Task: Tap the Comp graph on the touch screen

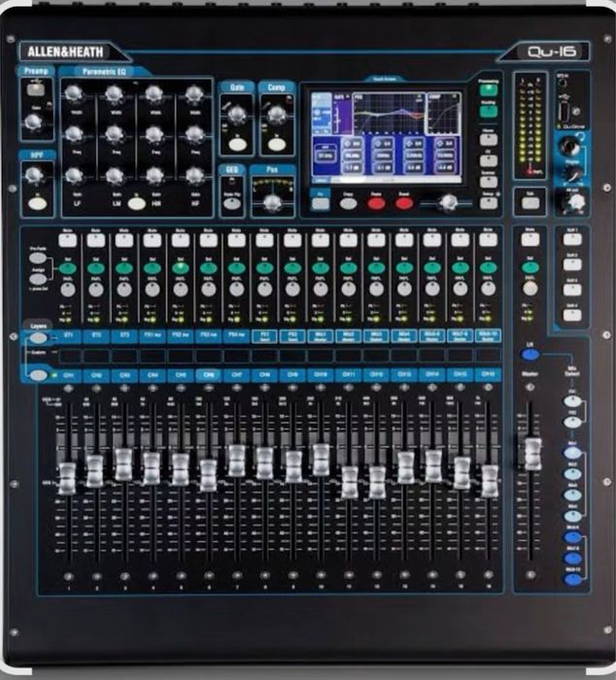Action: [x=444, y=114]
